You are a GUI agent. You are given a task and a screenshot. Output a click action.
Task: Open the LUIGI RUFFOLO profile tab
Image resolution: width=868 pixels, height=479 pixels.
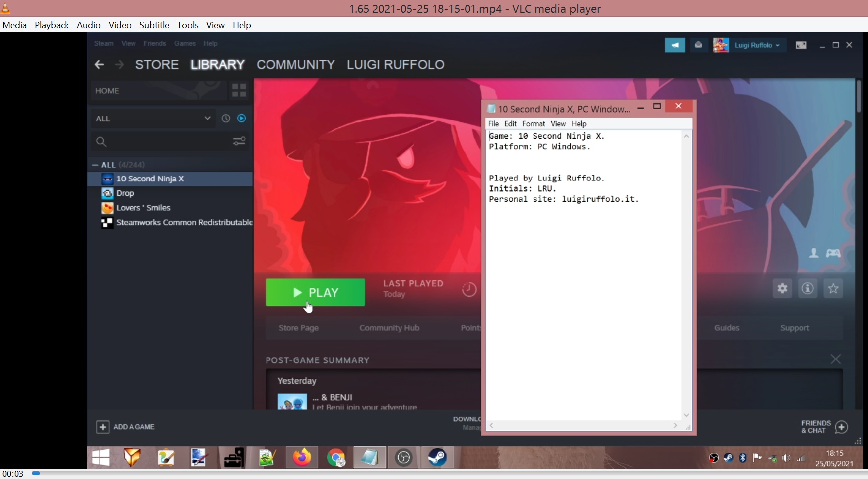tap(396, 65)
